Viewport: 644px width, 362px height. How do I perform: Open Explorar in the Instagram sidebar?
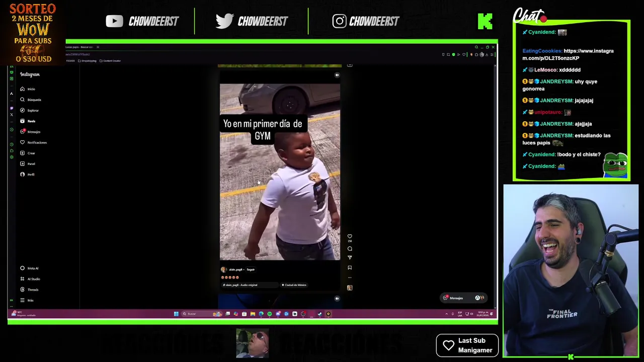pyautogui.click(x=29, y=110)
